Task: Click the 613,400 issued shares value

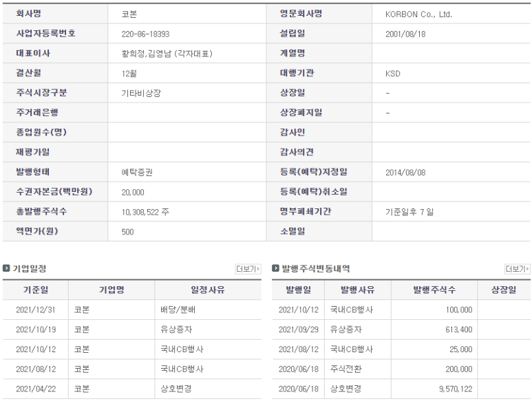Action: pos(459,329)
